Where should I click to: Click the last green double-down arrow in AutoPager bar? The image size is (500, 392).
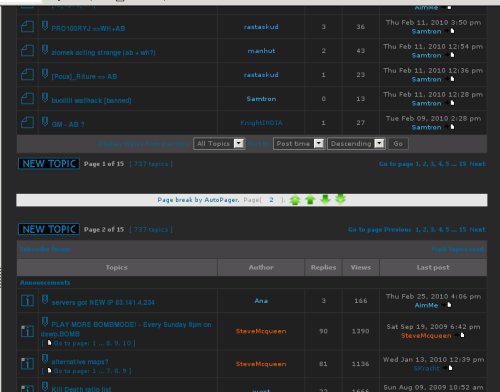(340, 199)
